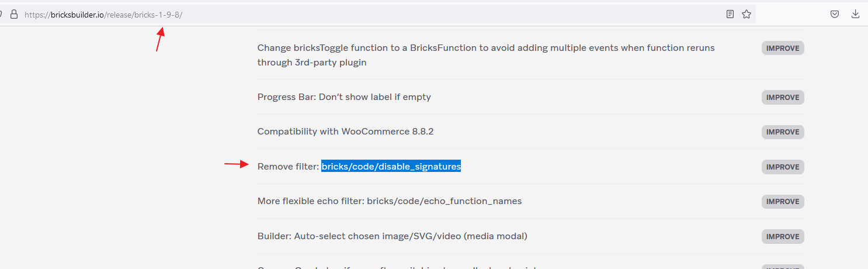Click Builder auto-select chosen image/SVG/video line
The height and width of the screenshot is (269, 868).
pyautogui.click(x=393, y=236)
